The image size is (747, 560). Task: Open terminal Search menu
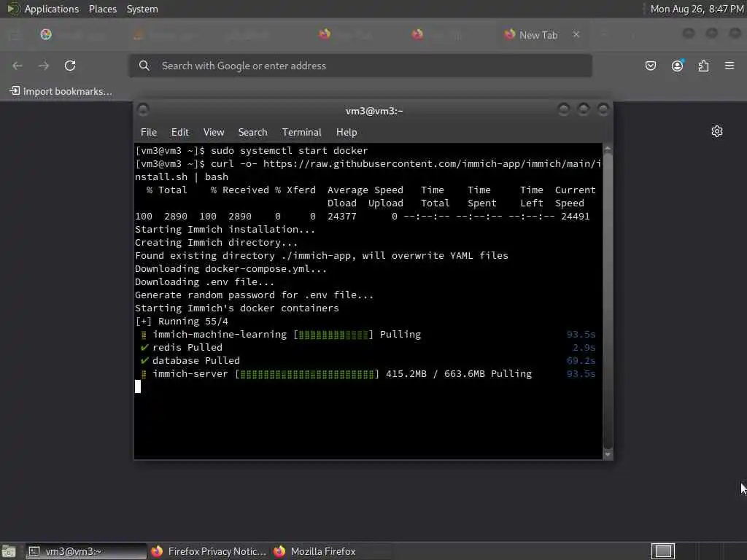click(x=252, y=133)
